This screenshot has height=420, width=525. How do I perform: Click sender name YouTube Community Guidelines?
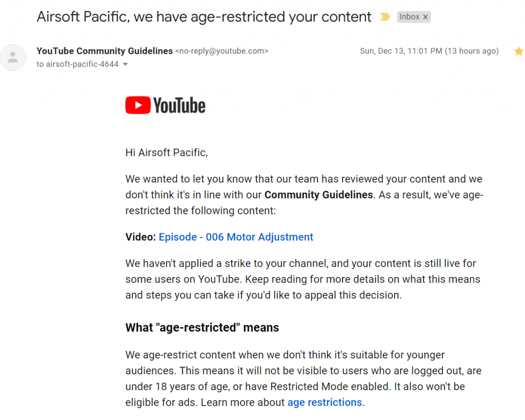[105, 51]
